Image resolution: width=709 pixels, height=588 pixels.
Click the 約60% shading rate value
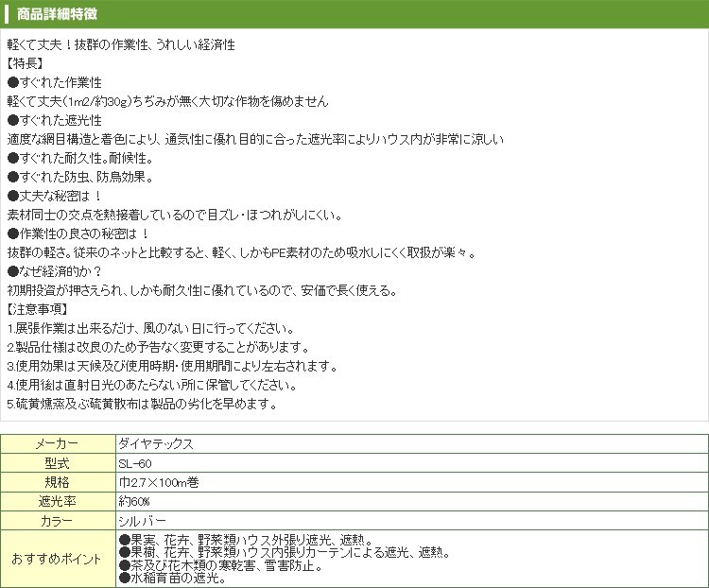[x=134, y=502]
